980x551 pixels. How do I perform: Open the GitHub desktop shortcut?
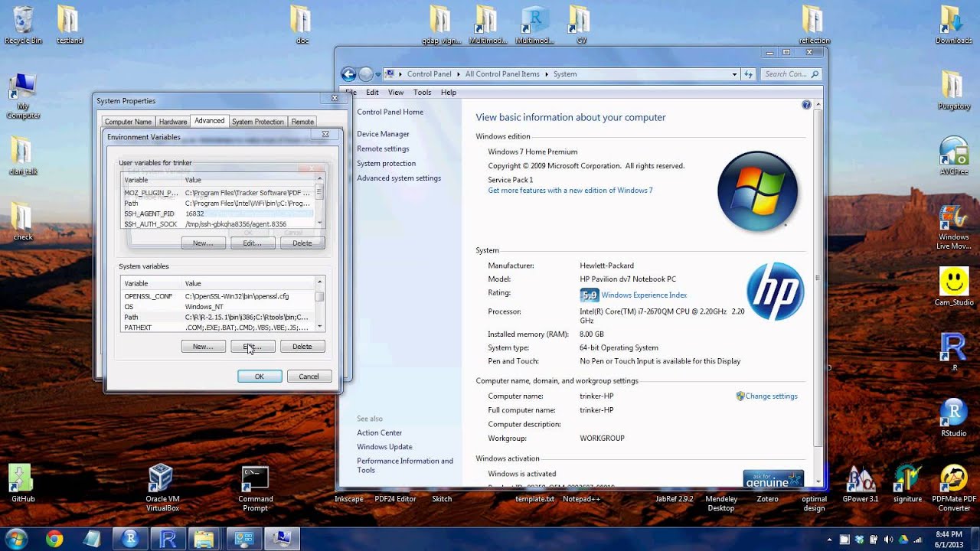pyautogui.click(x=23, y=484)
